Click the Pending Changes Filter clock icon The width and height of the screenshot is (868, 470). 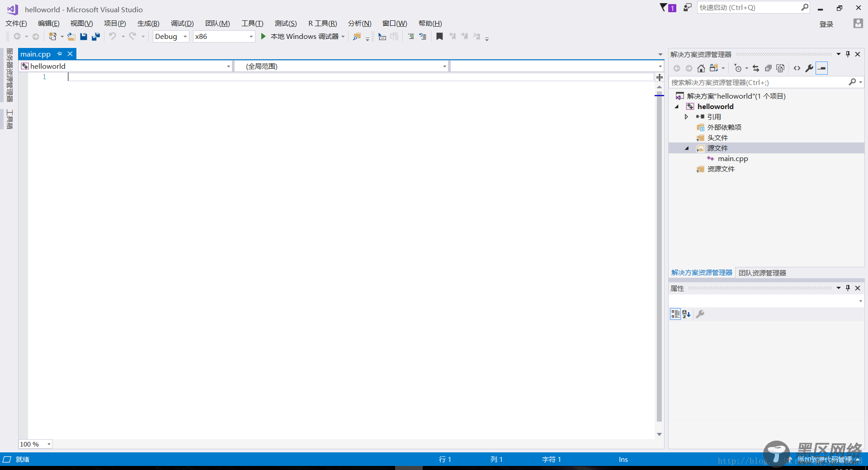(x=738, y=68)
